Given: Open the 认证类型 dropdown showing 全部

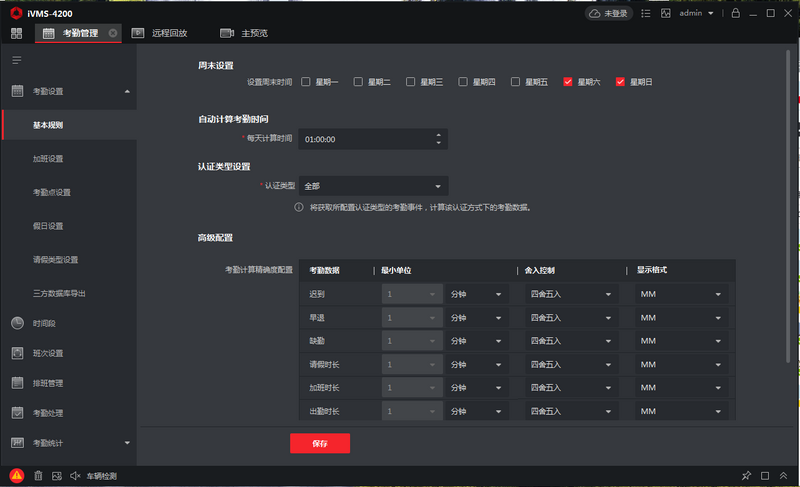Looking at the screenshot, I should [x=373, y=186].
